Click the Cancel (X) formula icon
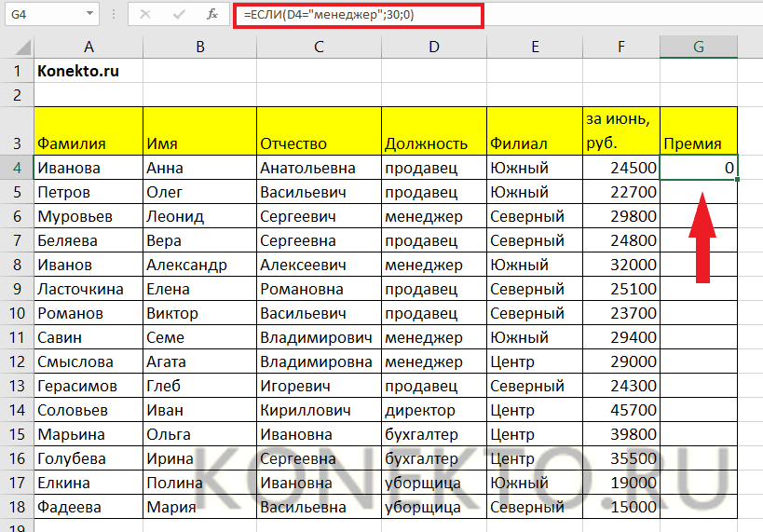The height and width of the screenshot is (532, 763). 145,14
